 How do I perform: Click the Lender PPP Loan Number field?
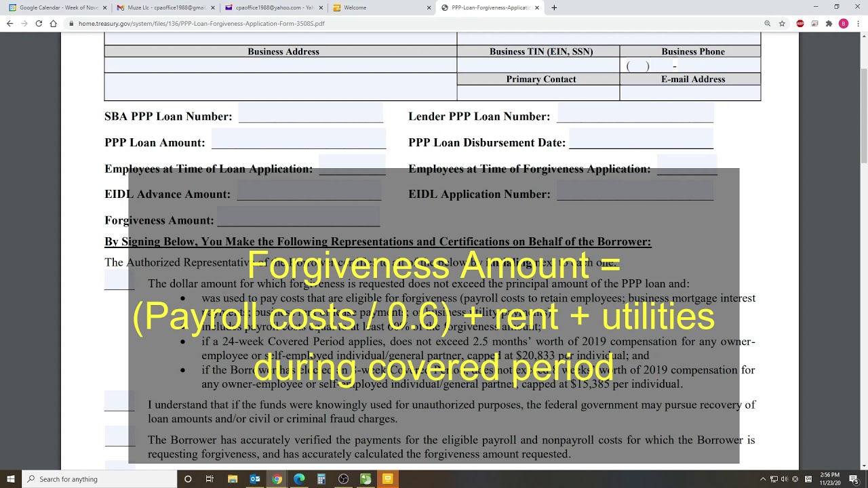click(x=635, y=113)
